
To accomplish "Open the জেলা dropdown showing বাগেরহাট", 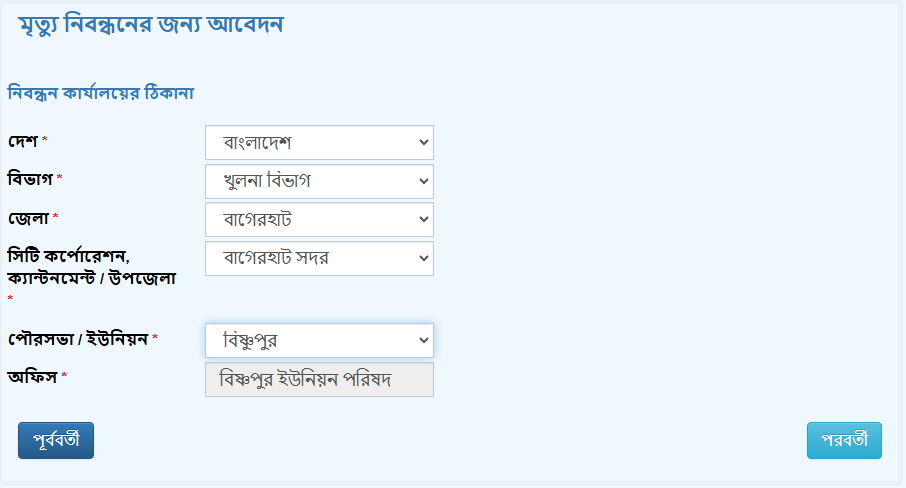I will pyautogui.click(x=319, y=219).
